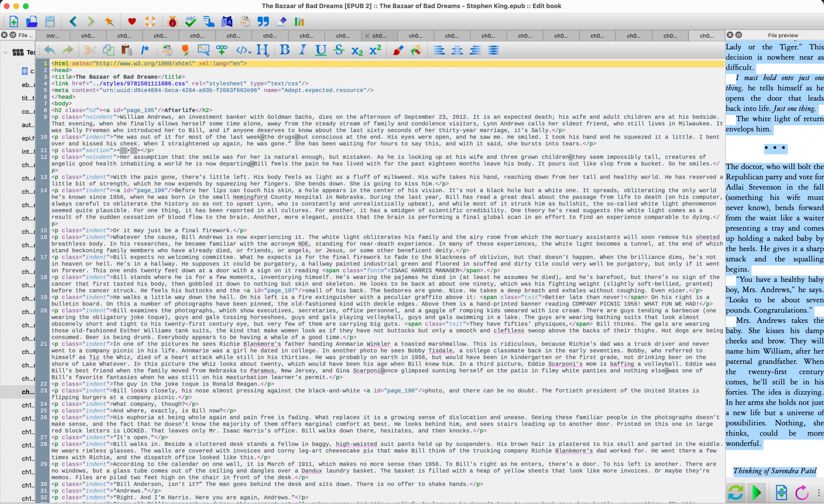This screenshot has width=824, height=504.
Task: Click the Donate heart icon
Action: (132, 22)
